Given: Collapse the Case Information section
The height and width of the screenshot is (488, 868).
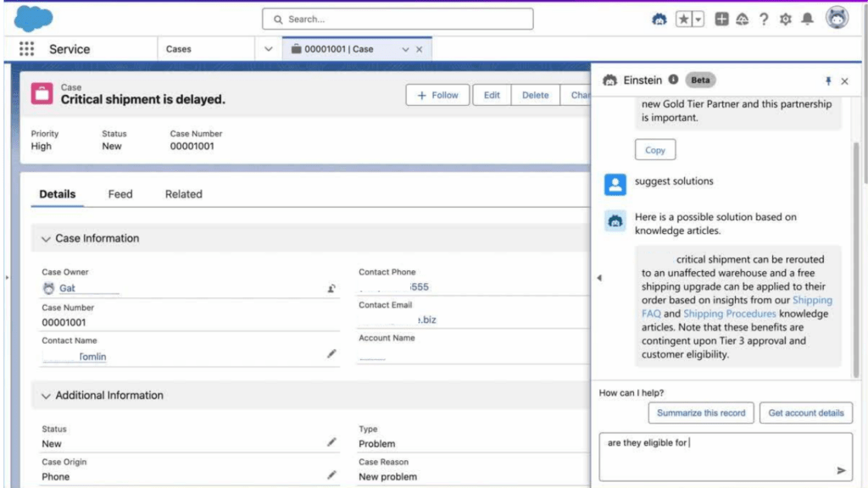Looking at the screenshot, I should [46, 239].
